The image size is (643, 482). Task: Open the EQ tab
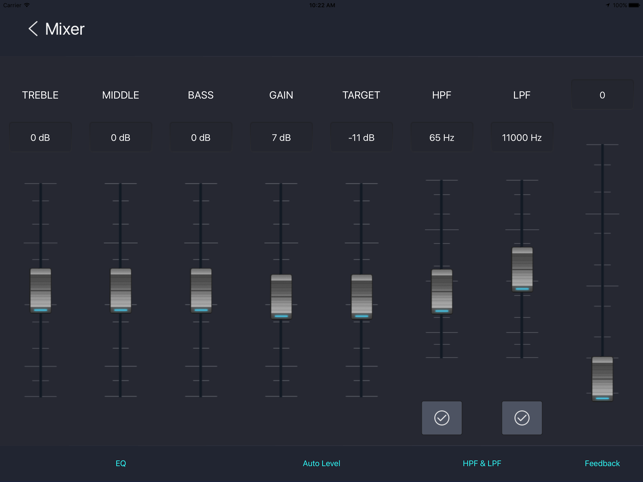point(121,463)
